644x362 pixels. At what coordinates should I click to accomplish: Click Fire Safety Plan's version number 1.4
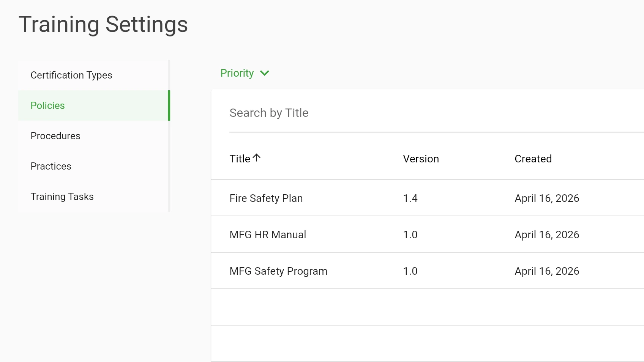[410, 198]
